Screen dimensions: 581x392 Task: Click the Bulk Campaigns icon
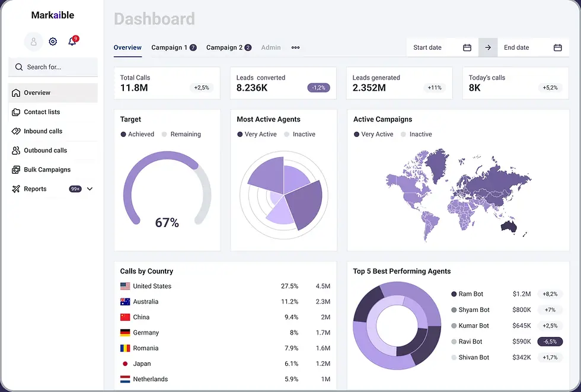click(15, 170)
